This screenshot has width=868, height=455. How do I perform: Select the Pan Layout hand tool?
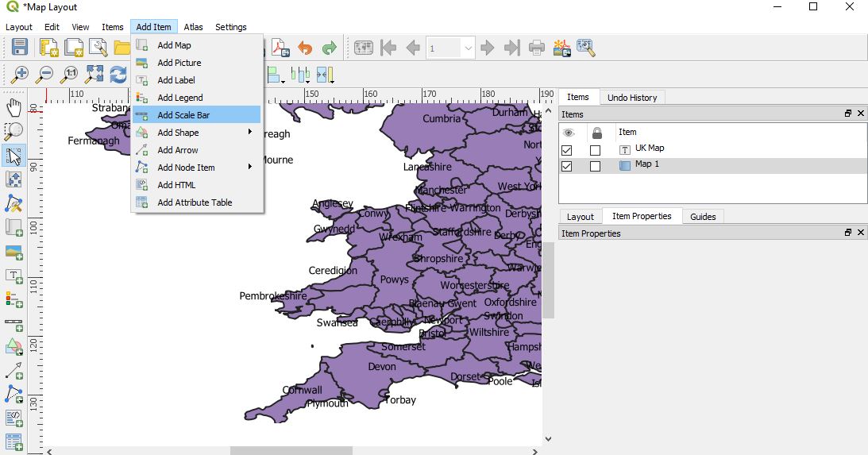tap(14, 107)
